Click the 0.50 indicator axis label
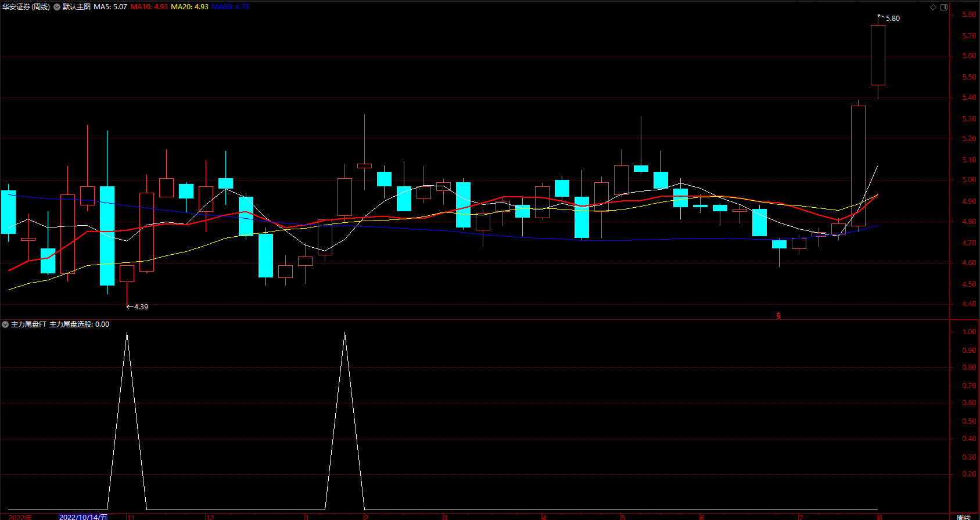This screenshot has width=980, height=520. pos(969,421)
